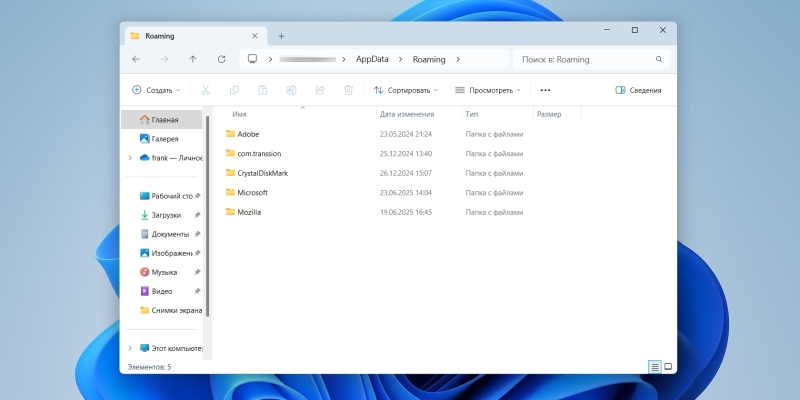Click the Copy icon in toolbar
The height and width of the screenshot is (400, 800).
click(x=234, y=90)
